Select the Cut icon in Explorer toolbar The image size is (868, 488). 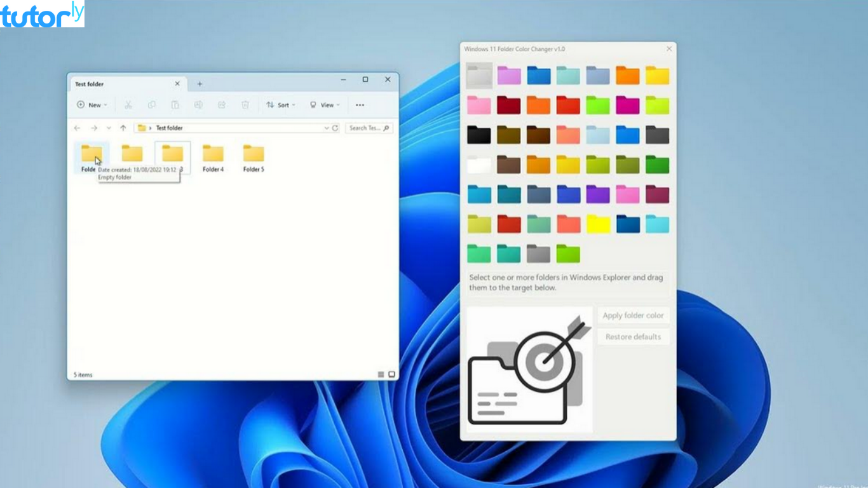(129, 105)
